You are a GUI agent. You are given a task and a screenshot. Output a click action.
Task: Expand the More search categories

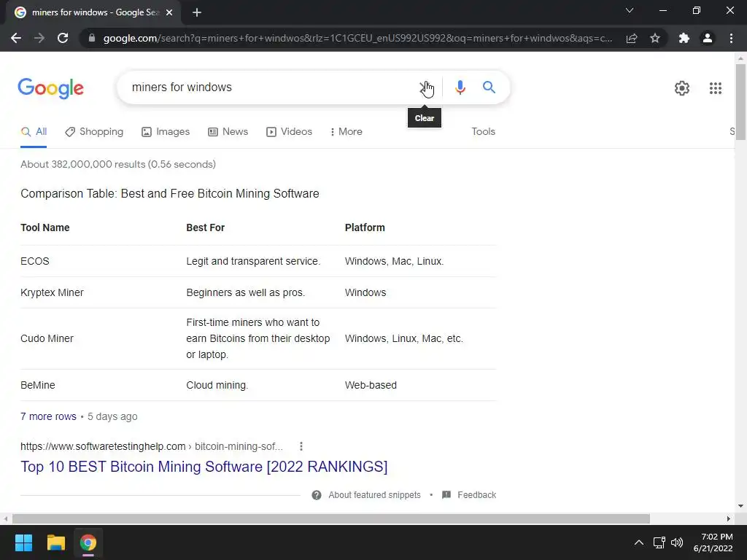pos(347,132)
